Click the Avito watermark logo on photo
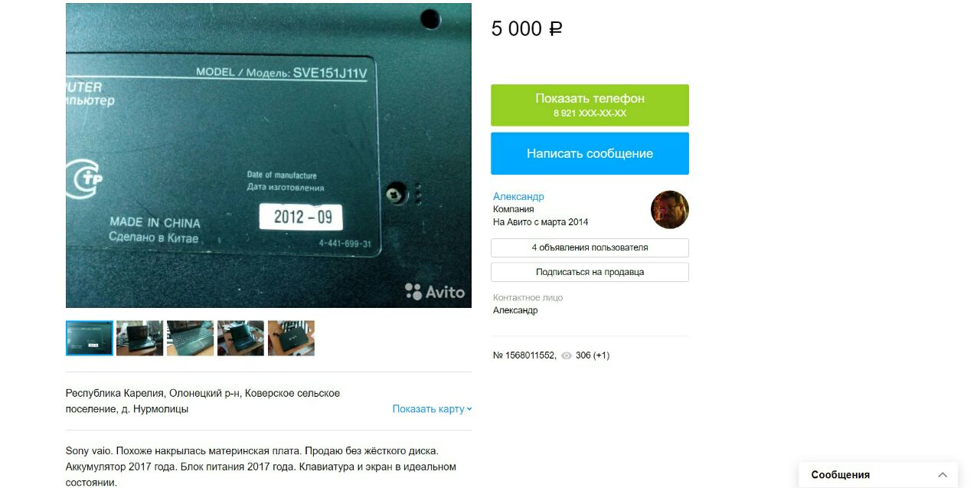Viewport: 980px width, 488px height. point(435,292)
